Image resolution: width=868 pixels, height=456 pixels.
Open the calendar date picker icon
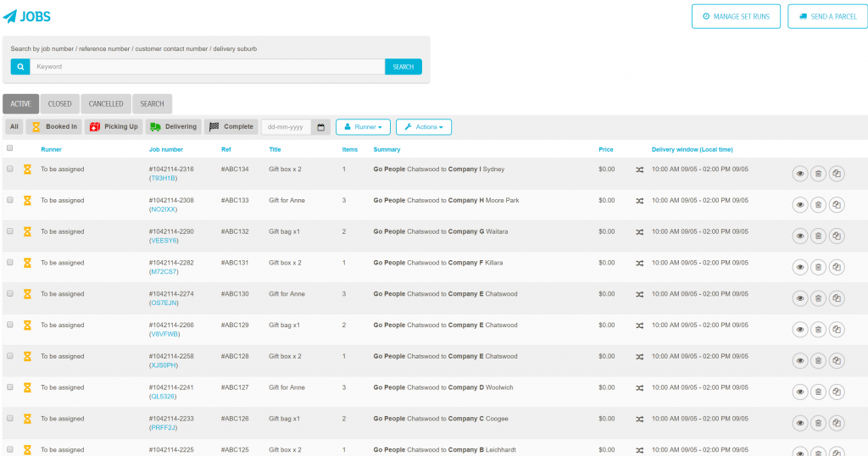[320, 127]
